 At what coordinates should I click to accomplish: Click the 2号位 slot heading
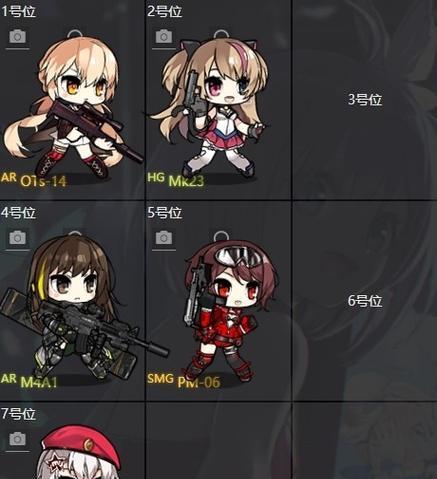click(165, 11)
